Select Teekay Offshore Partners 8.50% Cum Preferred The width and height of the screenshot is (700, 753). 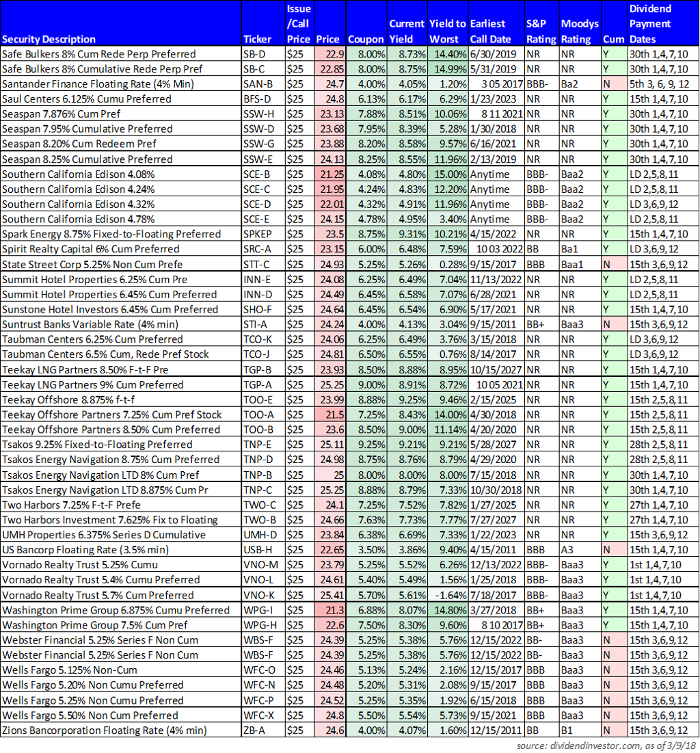pos(111,430)
